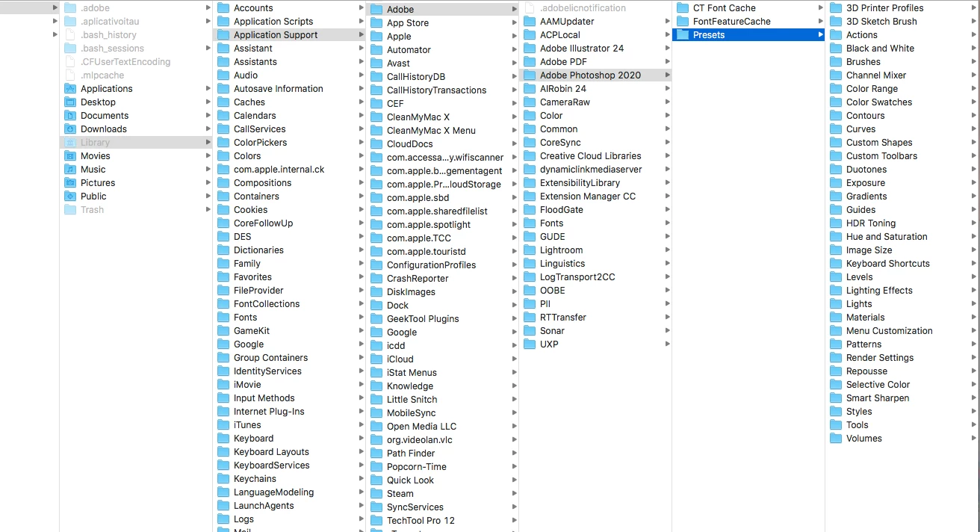Screen dimensions: 980x532
Task: Click the Public folder icon
Action: point(70,197)
